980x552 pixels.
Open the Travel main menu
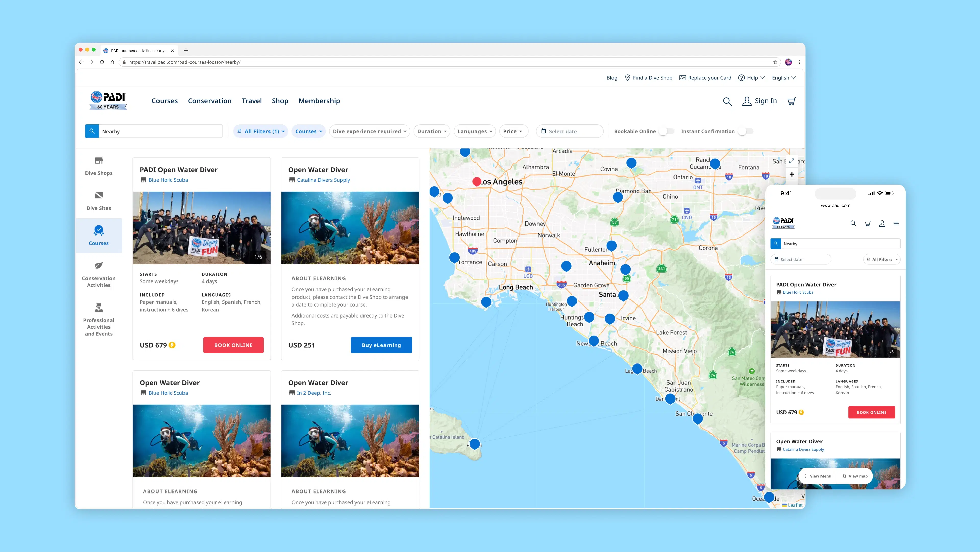coord(251,101)
